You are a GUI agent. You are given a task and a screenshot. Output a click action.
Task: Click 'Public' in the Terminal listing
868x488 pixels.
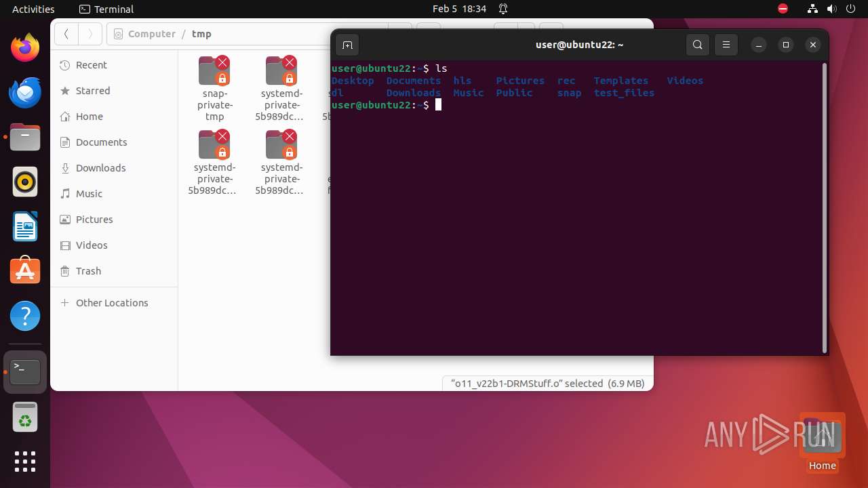(x=514, y=93)
